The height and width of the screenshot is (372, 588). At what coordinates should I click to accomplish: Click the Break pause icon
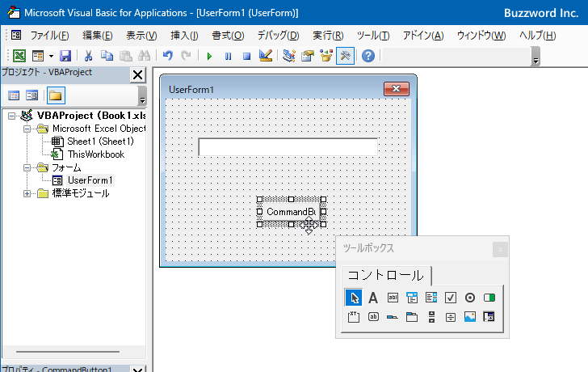[x=228, y=57]
